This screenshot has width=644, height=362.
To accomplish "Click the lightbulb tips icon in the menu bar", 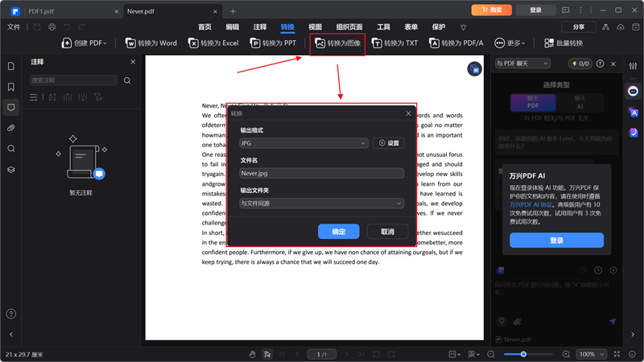I will [464, 27].
